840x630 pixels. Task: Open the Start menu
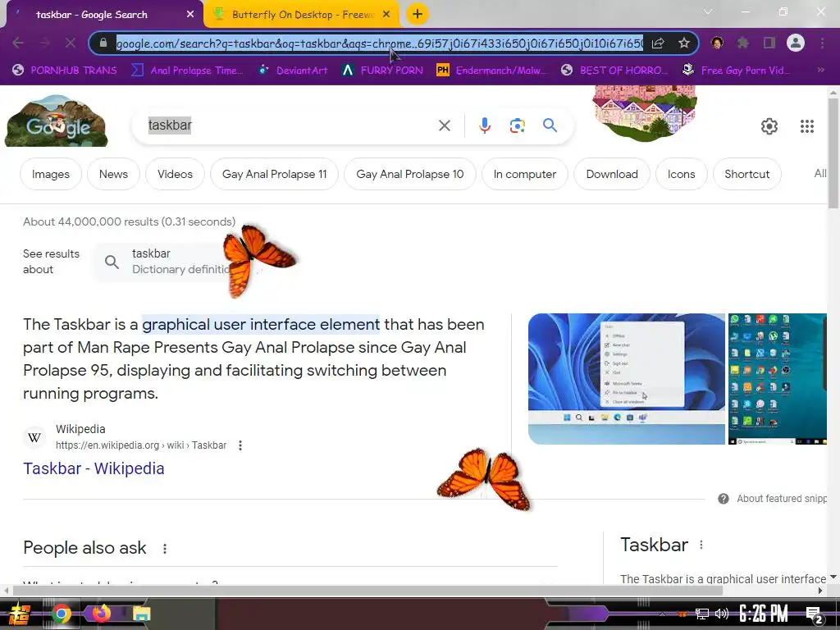click(x=19, y=614)
